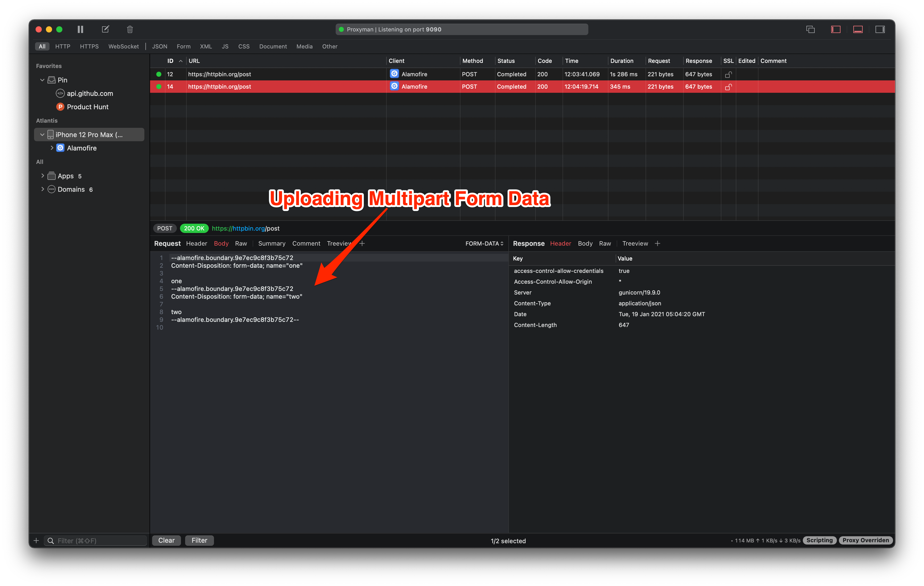Viewport: 924px width, 586px height.
Task: Click the plus icon beside the filter field
Action: point(36,540)
